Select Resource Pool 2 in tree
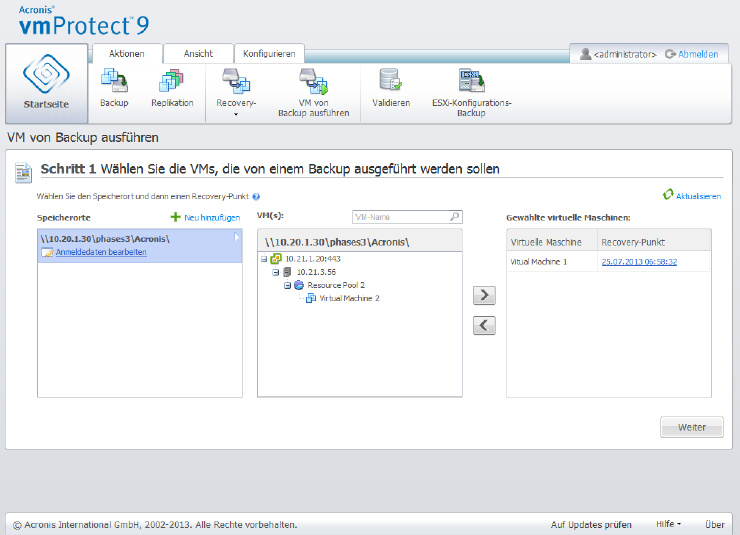 click(x=336, y=285)
